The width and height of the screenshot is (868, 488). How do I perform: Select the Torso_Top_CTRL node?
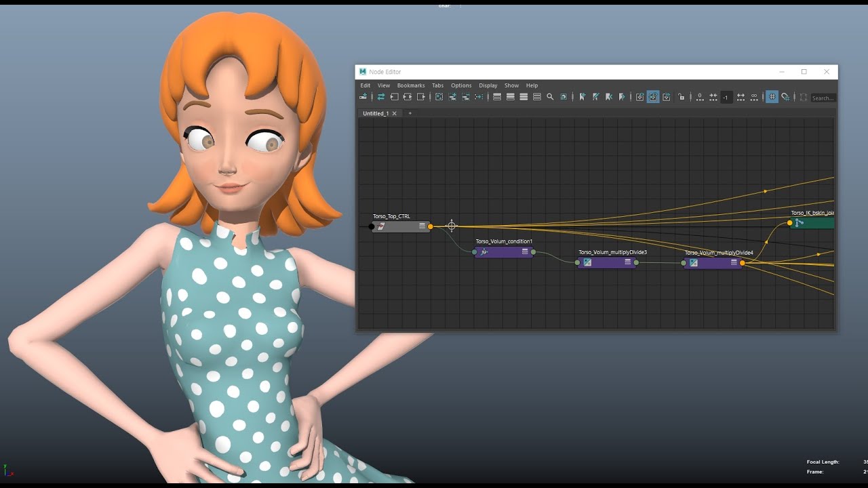401,226
